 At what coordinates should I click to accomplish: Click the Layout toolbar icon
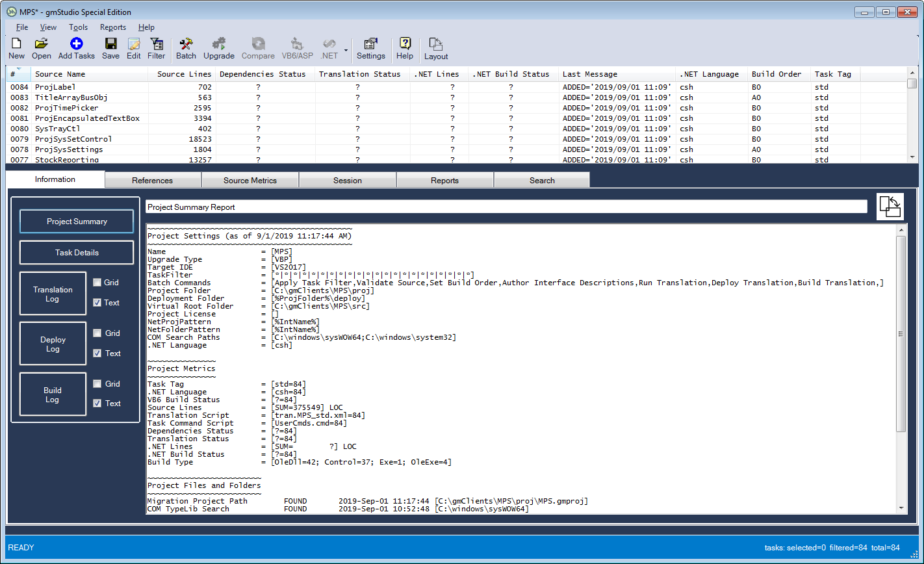coord(436,44)
